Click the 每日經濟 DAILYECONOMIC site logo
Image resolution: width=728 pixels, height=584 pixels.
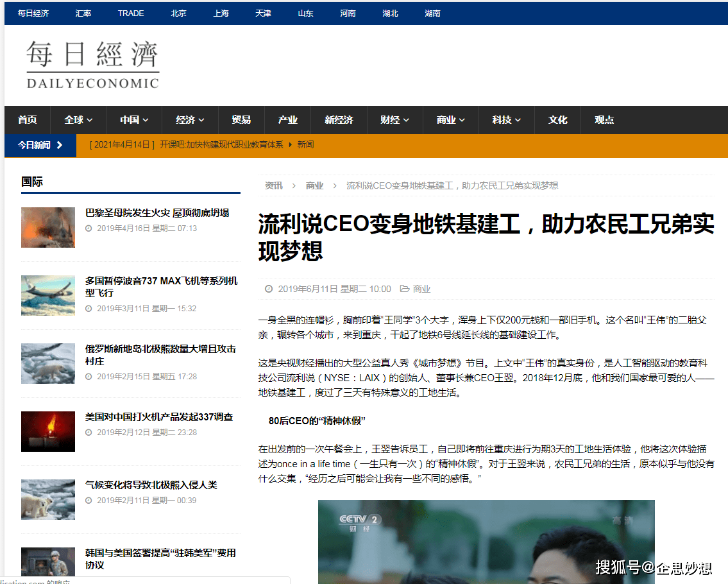click(93, 65)
